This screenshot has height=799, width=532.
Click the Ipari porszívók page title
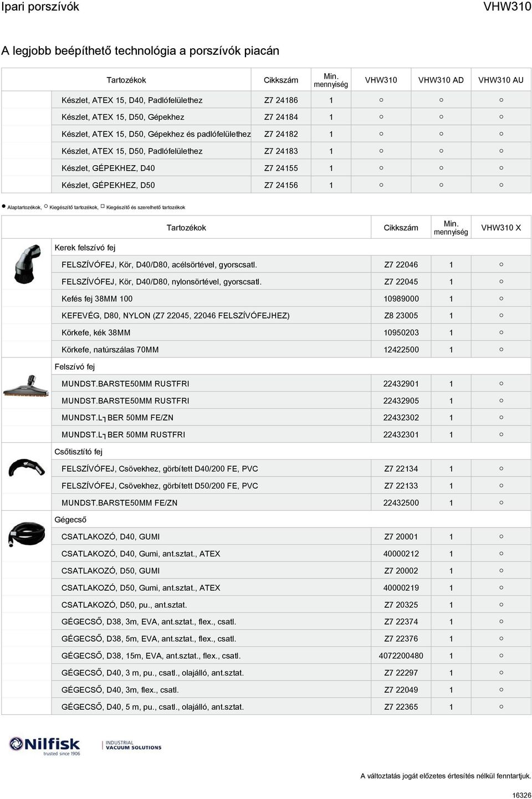pos(40,7)
